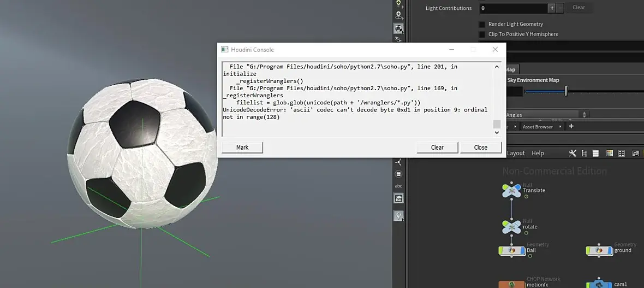This screenshot has height=288, width=644.
Task: Click the ring badge below the Ball label
Action: (530, 256)
